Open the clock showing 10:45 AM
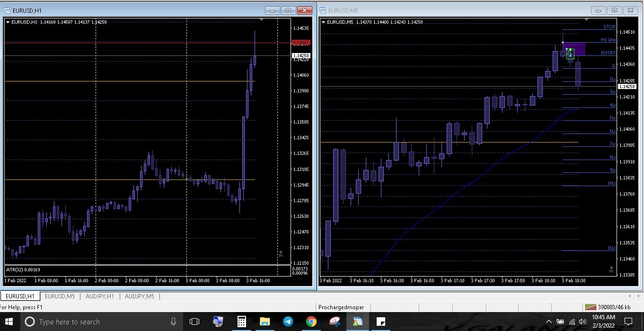 click(x=603, y=322)
